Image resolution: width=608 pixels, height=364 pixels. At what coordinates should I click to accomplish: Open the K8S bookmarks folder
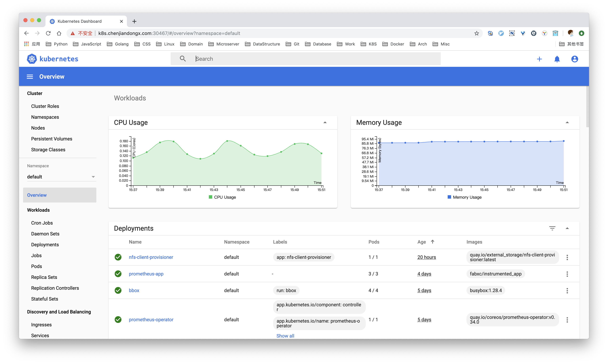[x=369, y=44]
